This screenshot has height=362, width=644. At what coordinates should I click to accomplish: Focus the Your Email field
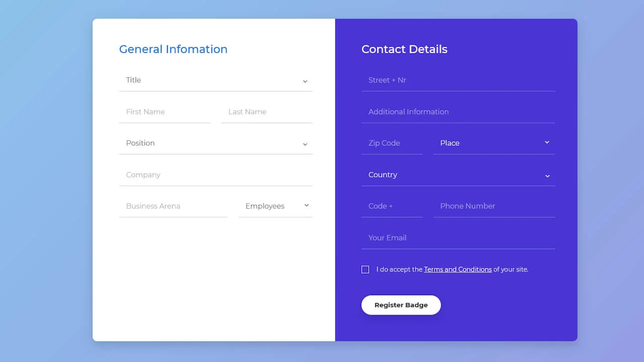click(x=458, y=238)
